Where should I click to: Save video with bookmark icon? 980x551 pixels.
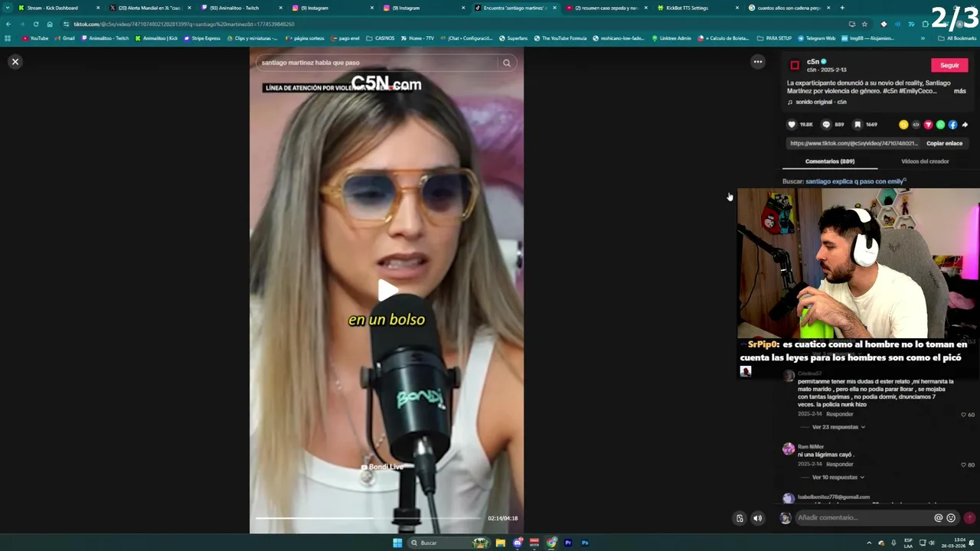coord(857,125)
